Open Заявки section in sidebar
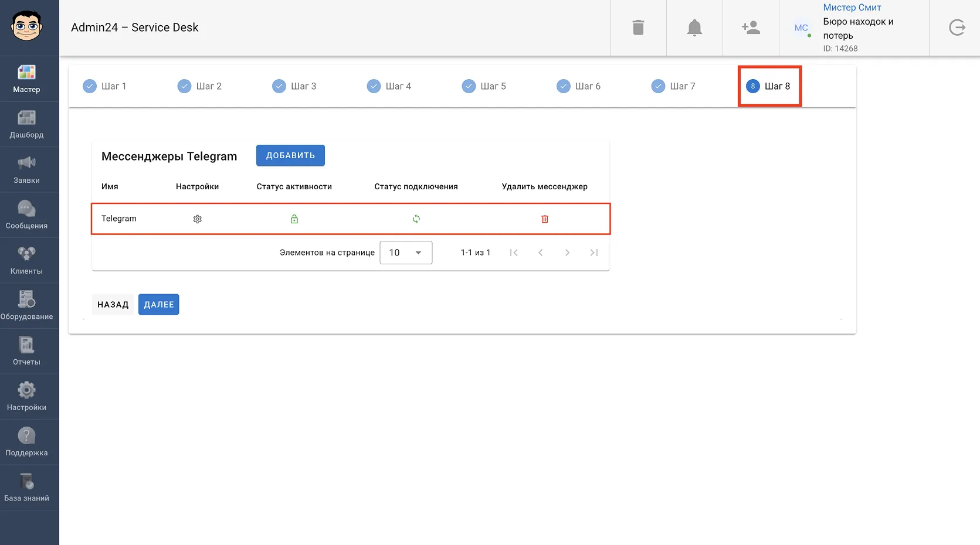 (x=26, y=170)
